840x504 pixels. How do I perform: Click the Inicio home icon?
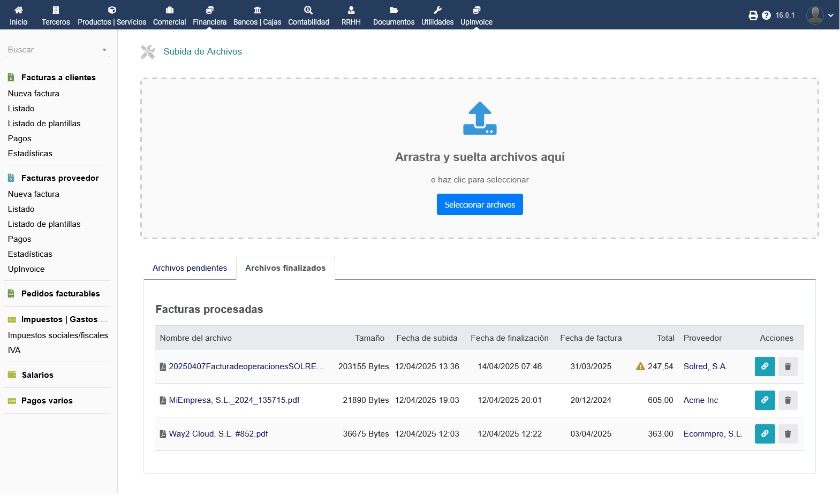18,10
